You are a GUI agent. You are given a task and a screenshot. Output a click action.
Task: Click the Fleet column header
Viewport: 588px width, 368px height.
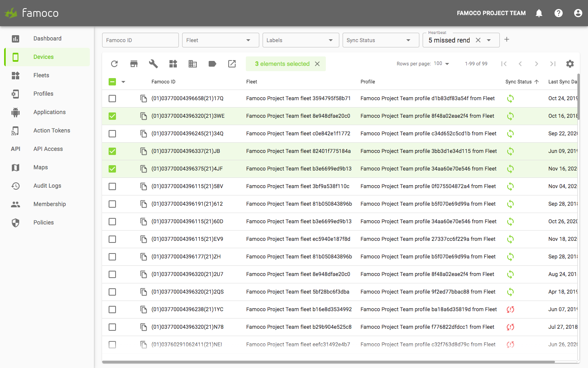(x=252, y=82)
